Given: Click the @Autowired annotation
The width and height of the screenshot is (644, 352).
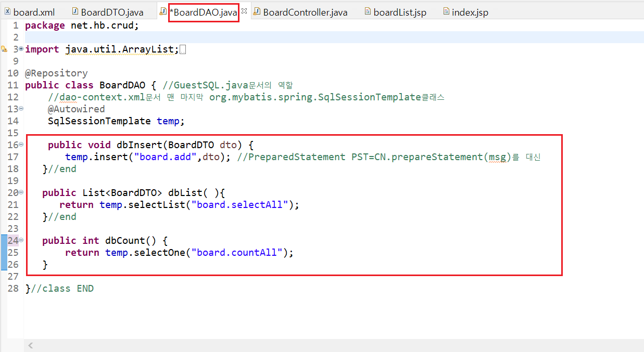Looking at the screenshot, I should click(x=77, y=109).
